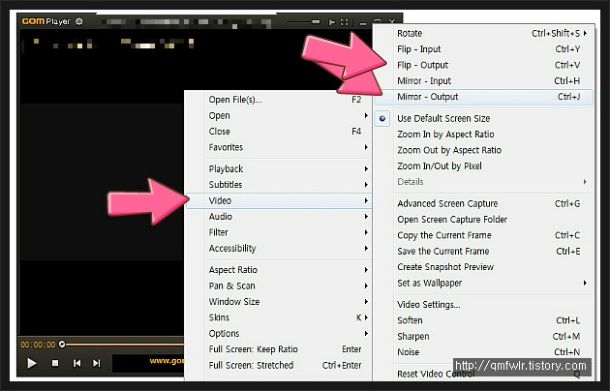Choose Open File(s)... from the menu
The height and width of the screenshot is (391, 610).
tap(279, 100)
